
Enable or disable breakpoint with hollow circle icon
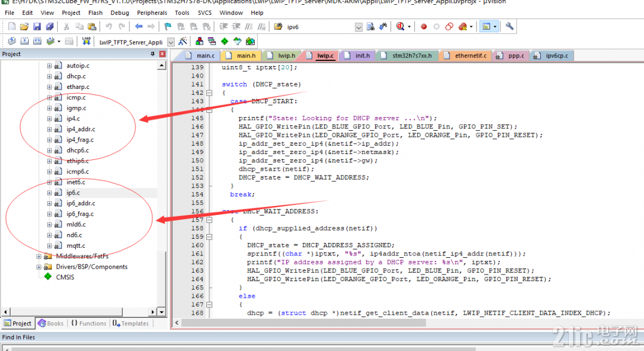pyautogui.click(x=436, y=27)
